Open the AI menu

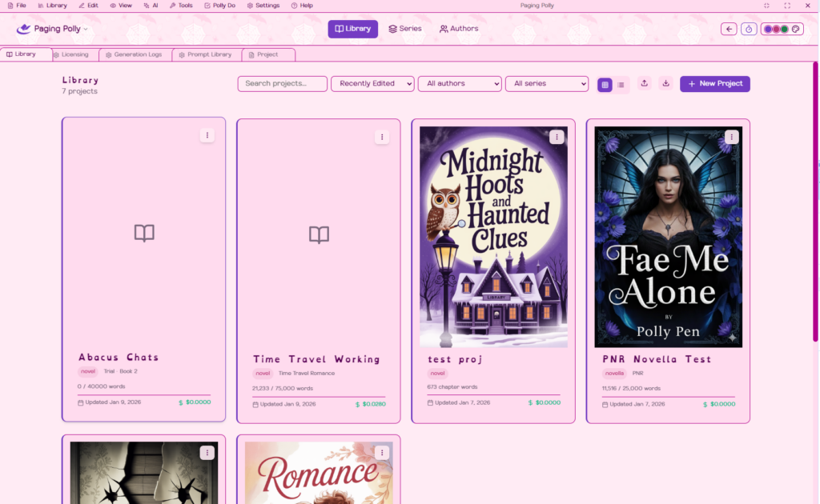click(151, 6)
